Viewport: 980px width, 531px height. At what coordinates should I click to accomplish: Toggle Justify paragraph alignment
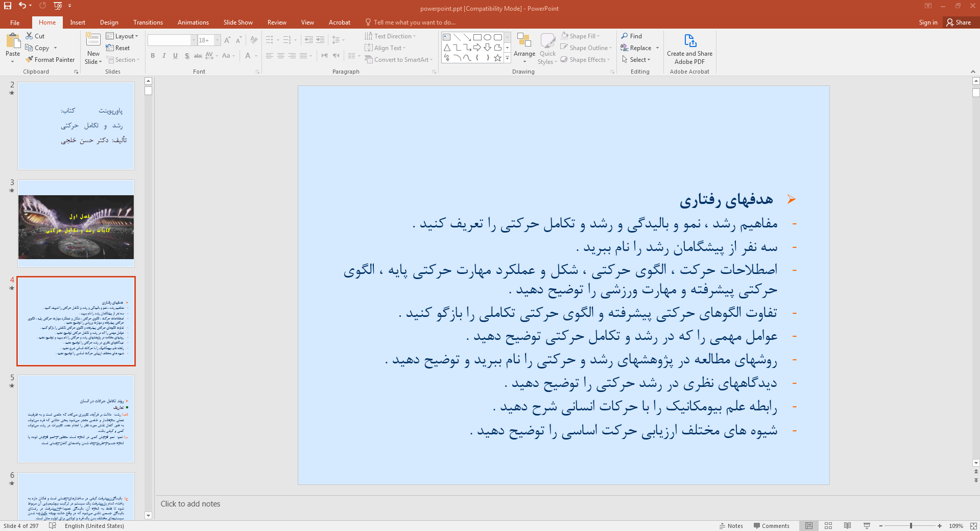303,56
